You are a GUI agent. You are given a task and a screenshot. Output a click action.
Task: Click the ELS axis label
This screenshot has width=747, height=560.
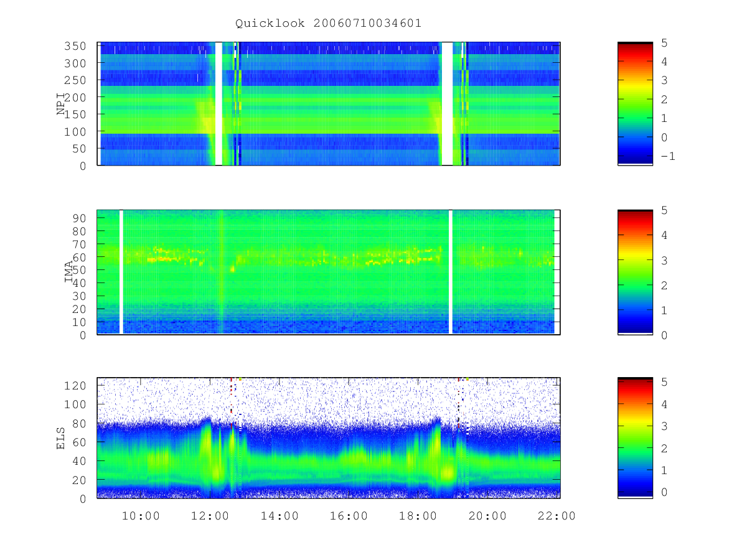(62, 438)
